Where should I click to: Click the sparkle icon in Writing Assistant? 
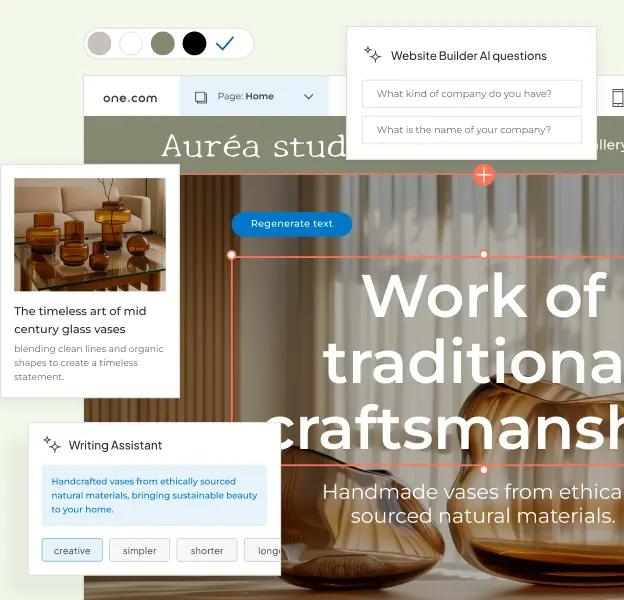pyautogui.click(x=52, y=445)
